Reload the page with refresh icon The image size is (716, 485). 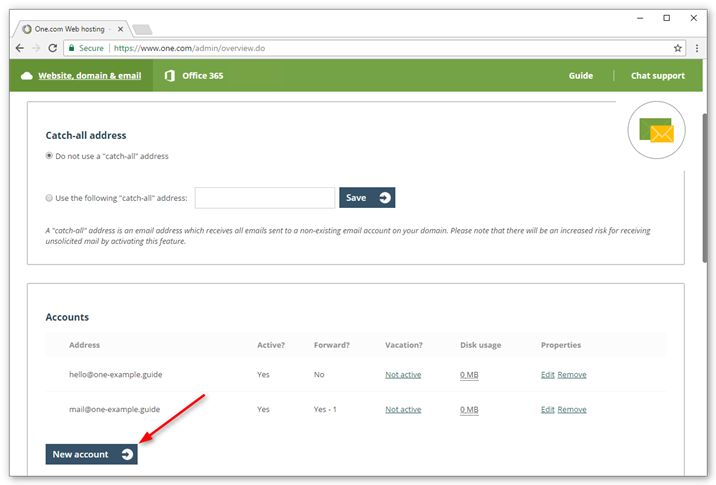coord(53,48)
